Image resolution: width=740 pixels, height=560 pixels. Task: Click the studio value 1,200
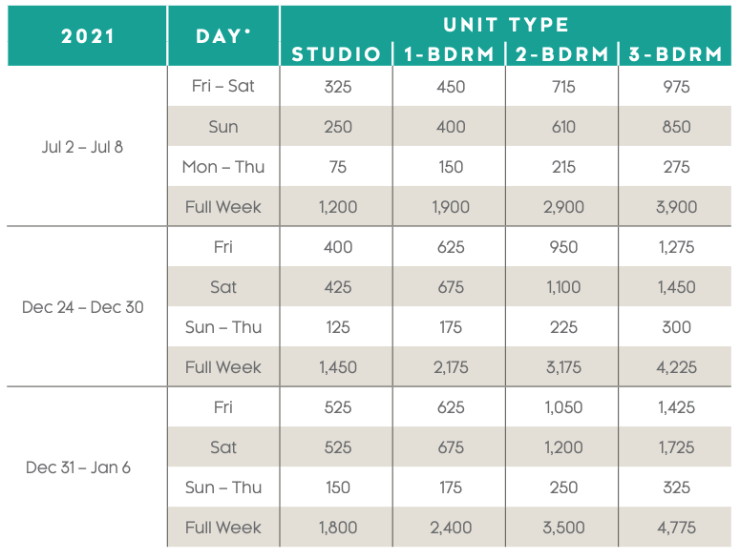tap(338, 207)
